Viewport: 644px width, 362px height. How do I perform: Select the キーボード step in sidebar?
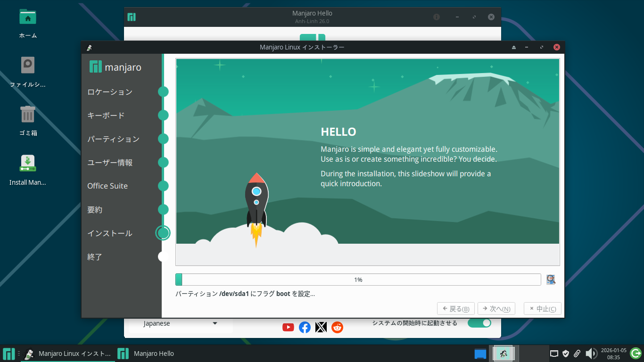(x=106, y=115)
